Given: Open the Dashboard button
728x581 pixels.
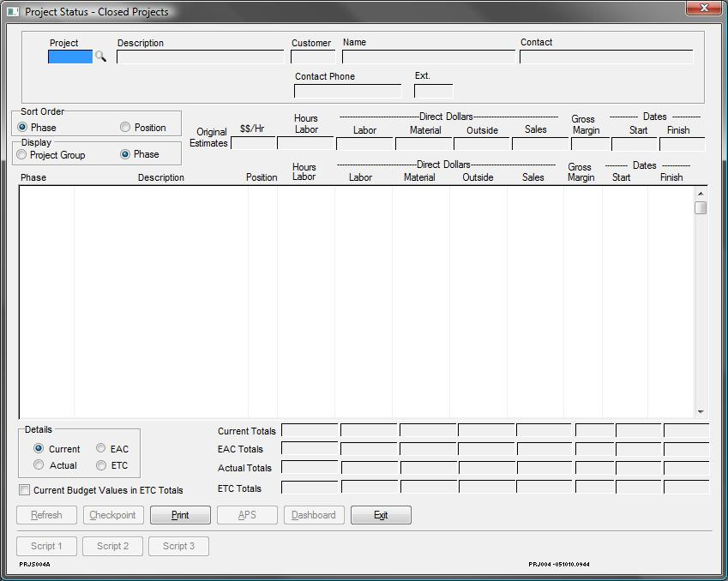Looking at the screenshot, I should [314, 515].
